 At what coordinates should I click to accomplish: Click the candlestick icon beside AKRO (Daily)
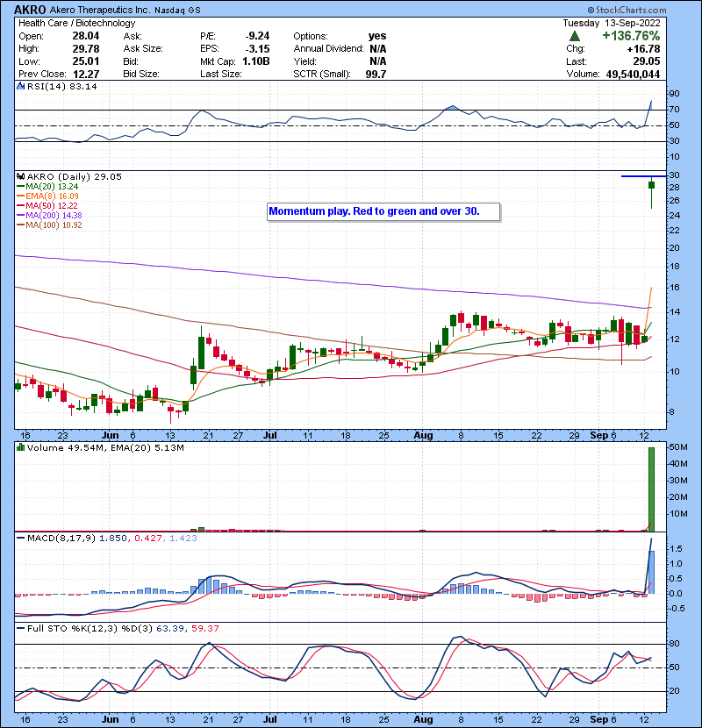[20, 176]
